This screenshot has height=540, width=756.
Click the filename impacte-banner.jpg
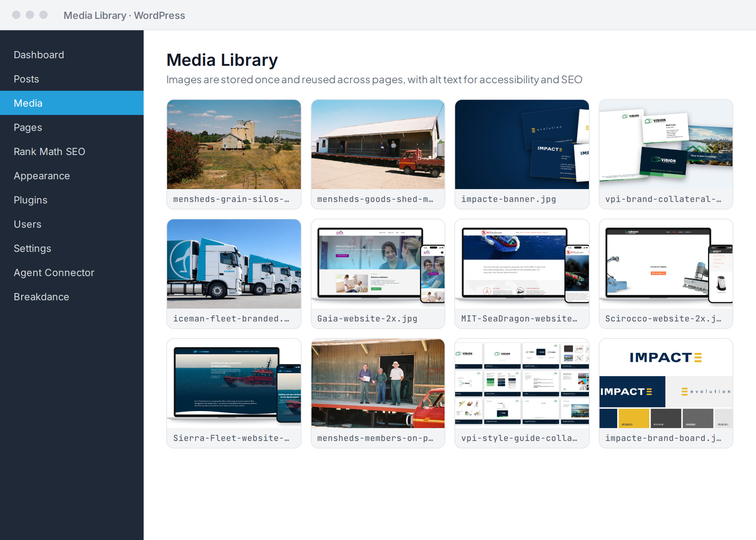click(x=509, y=199)
